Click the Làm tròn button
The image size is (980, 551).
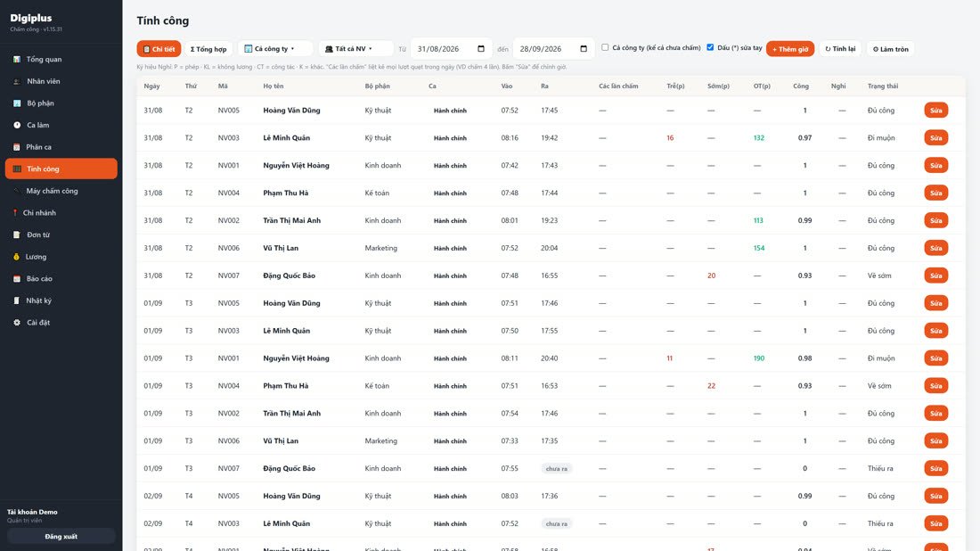point(891,49)
